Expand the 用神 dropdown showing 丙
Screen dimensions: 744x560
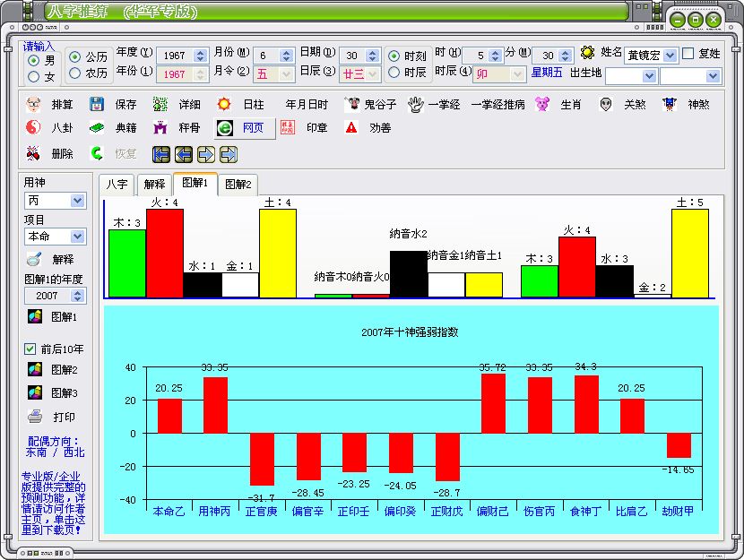point(78,201)
